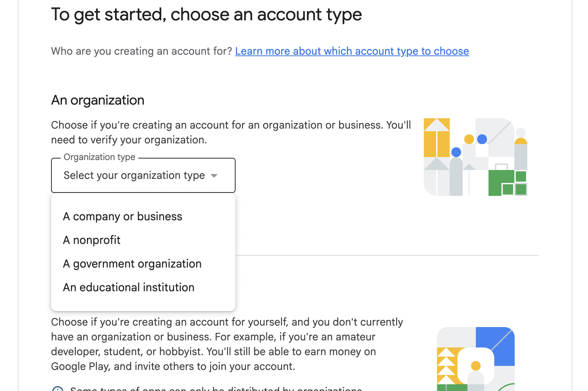Viewport: 588px width, 391px height.
Task: Click the yellow person icon in personal illustration
Action: (476, 366)
